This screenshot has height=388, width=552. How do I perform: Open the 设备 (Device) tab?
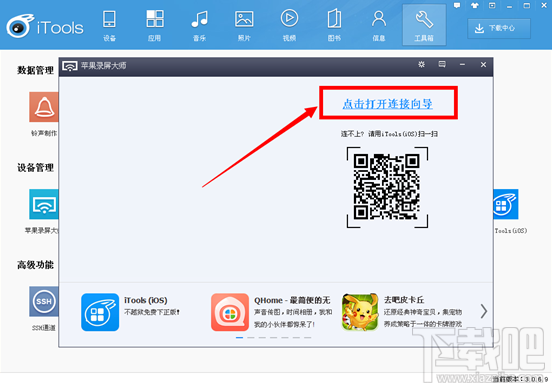pos(109,25)
